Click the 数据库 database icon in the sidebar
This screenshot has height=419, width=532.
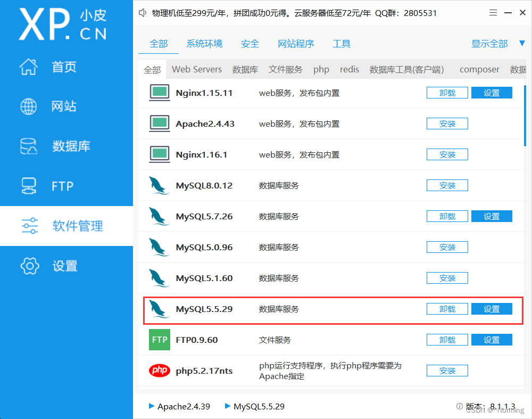29,146
